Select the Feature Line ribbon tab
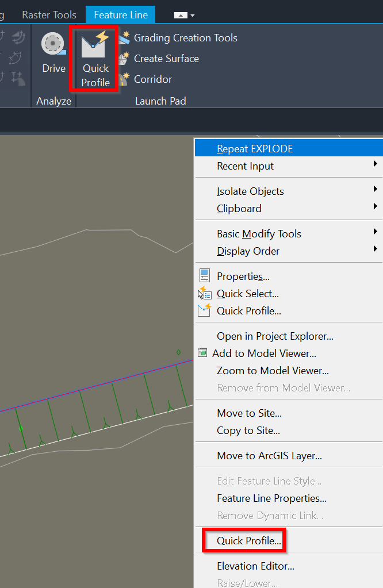The image size is (383, 588). pos(121,15)
